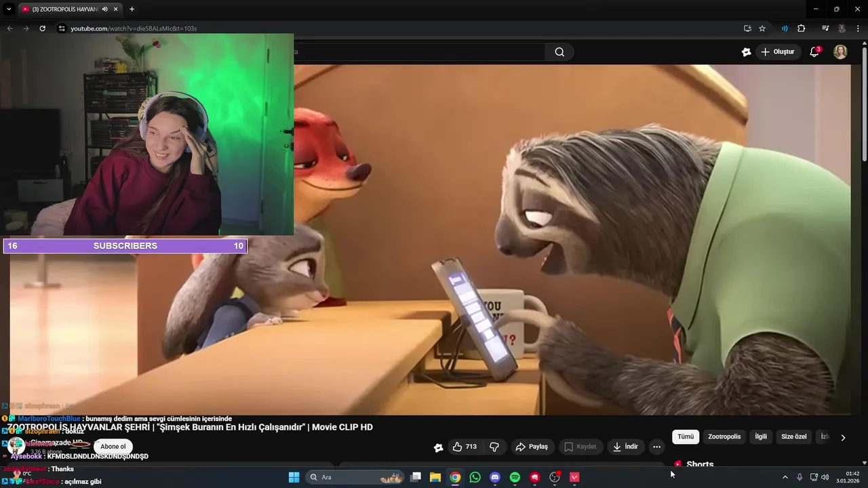Viewport: 868px width, 488px height.
Task: Select the İlgili filter chip
Action: pyautogui.click(x=761, y=436)
